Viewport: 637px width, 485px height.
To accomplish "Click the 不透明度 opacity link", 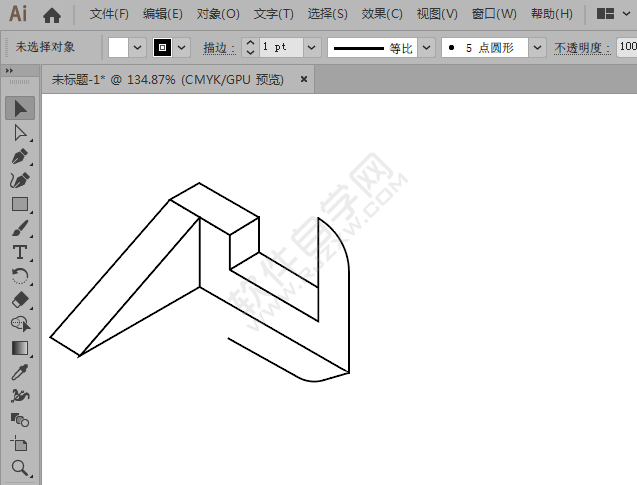I will (x=583, y=48).
